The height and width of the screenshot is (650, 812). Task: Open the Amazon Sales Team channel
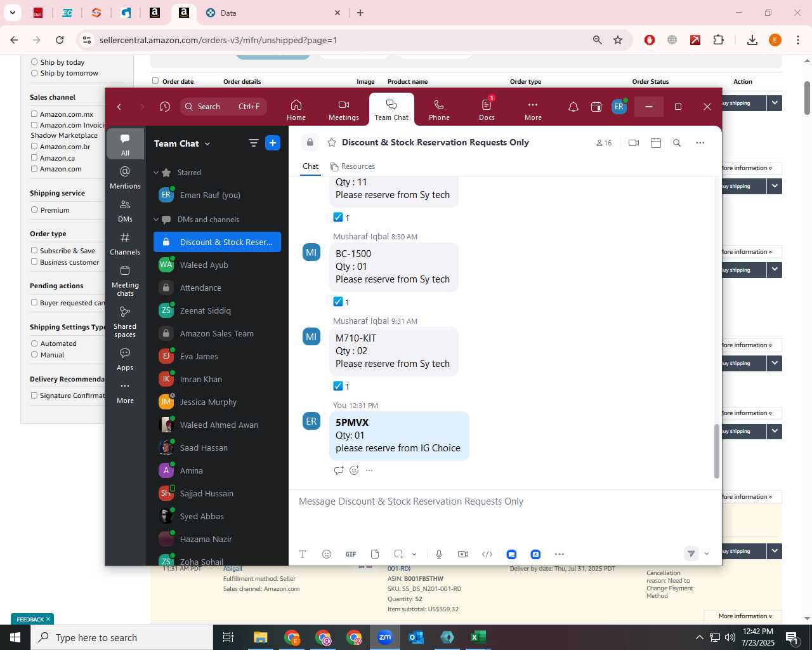coord(217,333)
